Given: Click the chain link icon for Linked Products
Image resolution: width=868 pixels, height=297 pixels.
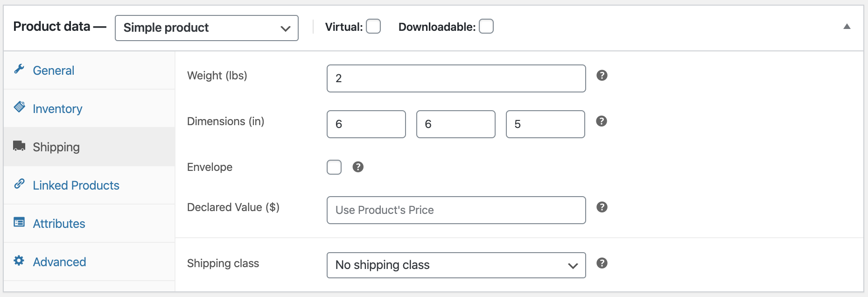Looking at the screenshot, I should coord(19,184).
